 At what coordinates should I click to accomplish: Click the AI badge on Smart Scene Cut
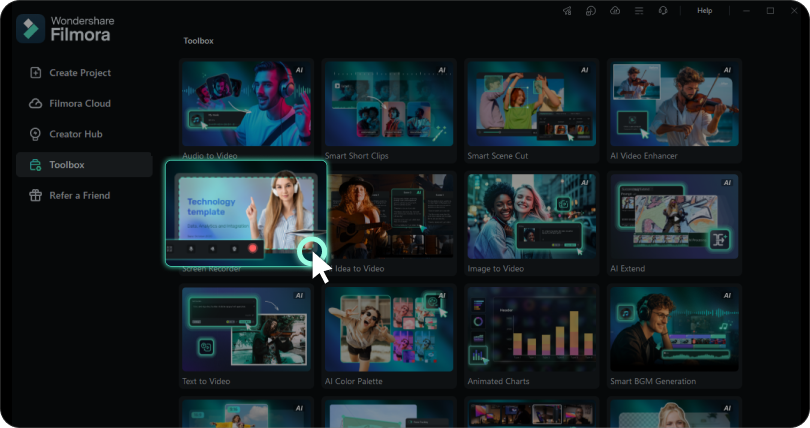point(584,70)
